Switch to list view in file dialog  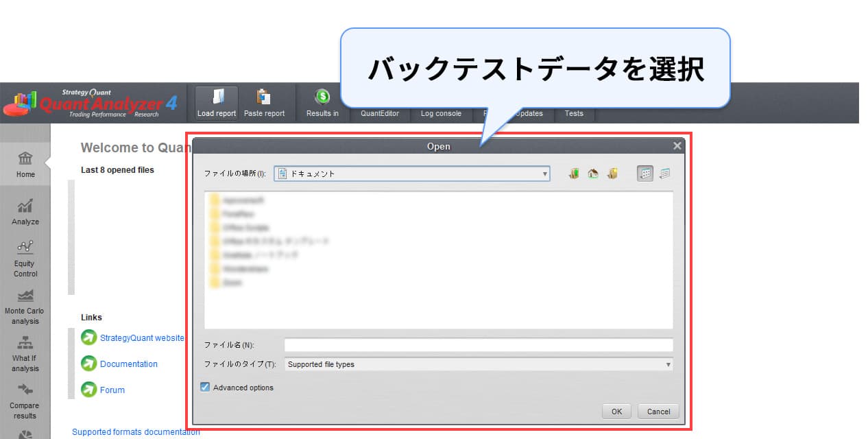644,174
